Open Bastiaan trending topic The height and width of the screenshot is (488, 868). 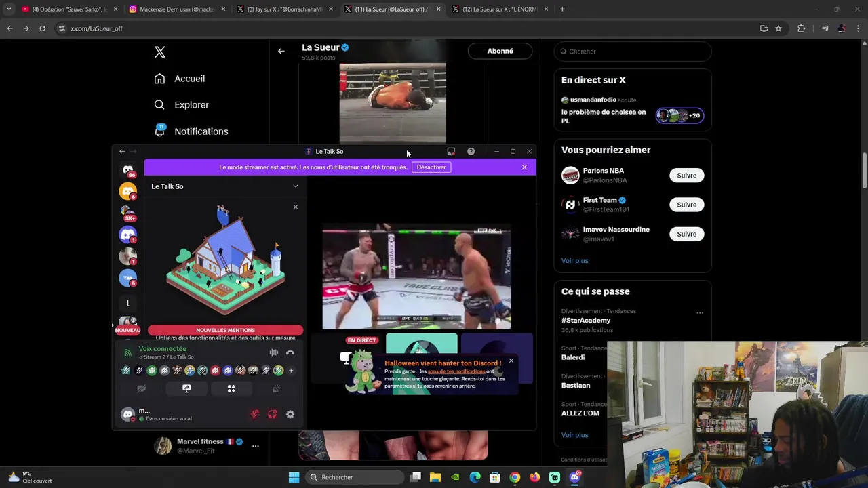[576, 385]
